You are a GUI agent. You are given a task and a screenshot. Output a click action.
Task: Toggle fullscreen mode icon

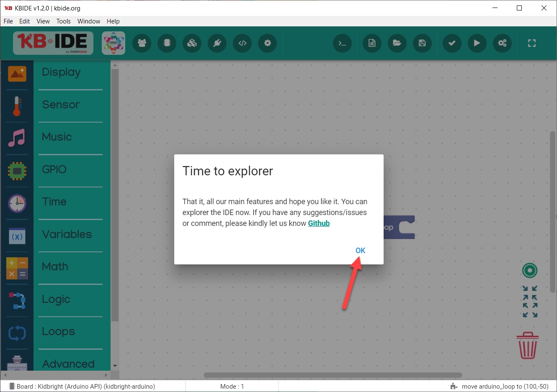pos(531,43)
